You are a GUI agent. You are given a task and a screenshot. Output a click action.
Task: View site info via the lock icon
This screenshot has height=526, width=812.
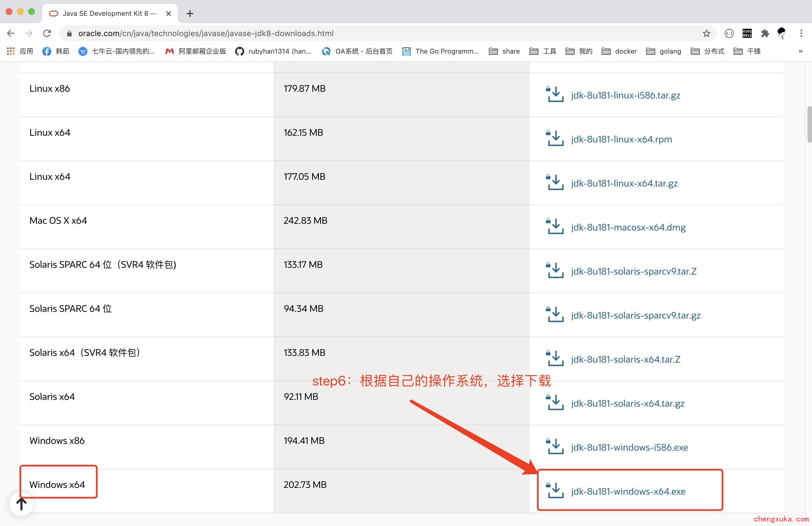coord(69,33)
